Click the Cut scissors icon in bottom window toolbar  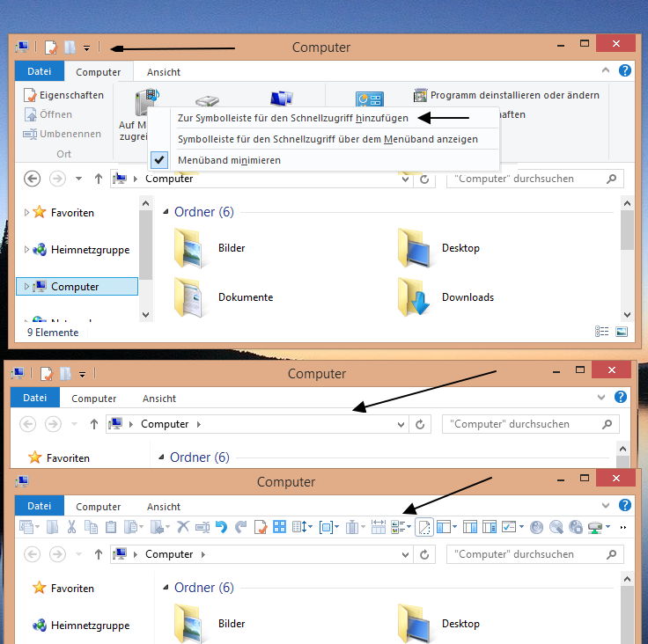click(x=72, y=527)
